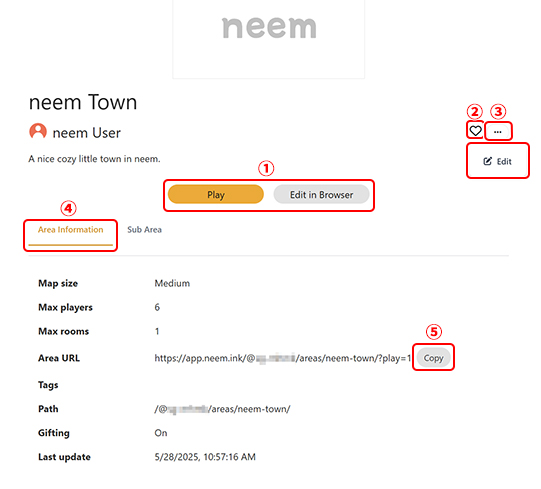Click the Medium map size value
The image size is (541, 489).
[x=172, y=283]
